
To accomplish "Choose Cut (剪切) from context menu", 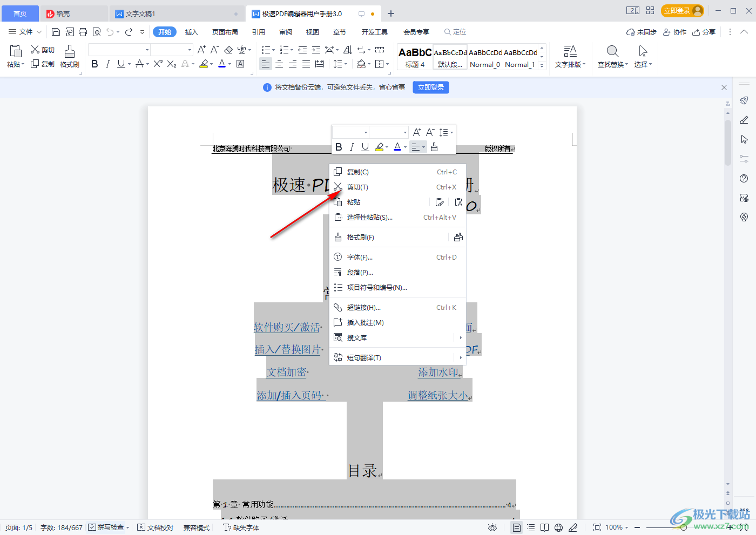I will (398, 187).
